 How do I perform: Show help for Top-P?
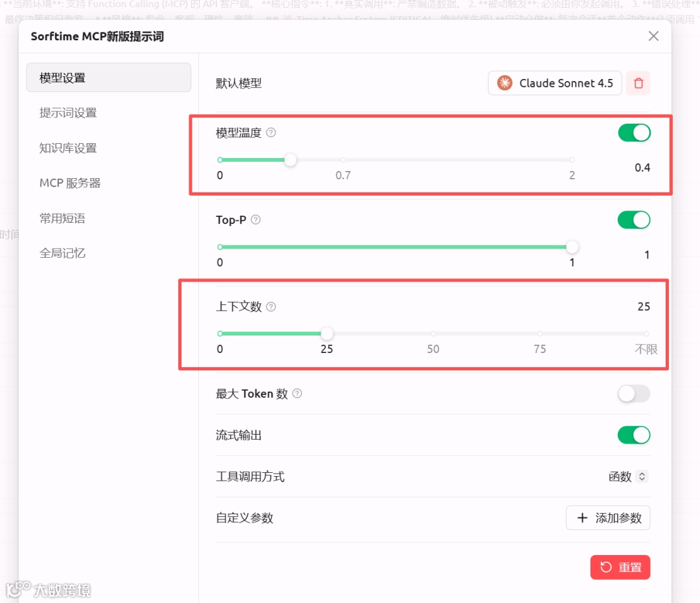click(x=256, y=220)
